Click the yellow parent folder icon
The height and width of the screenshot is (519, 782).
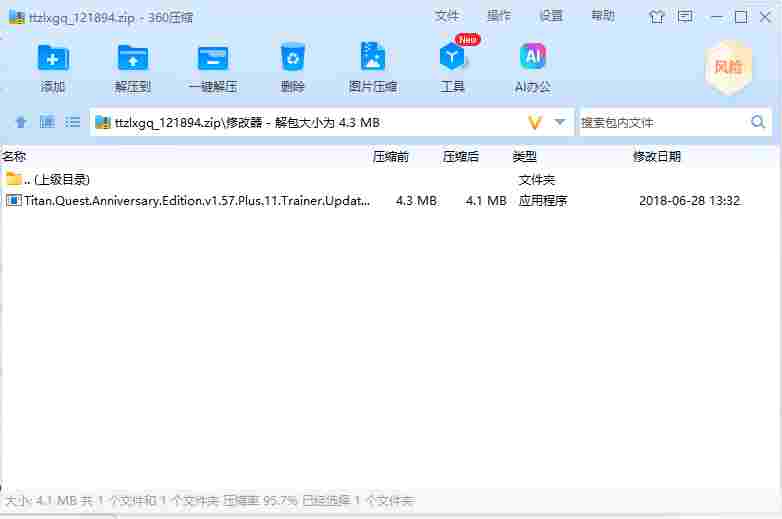click(x=13, y=178)
